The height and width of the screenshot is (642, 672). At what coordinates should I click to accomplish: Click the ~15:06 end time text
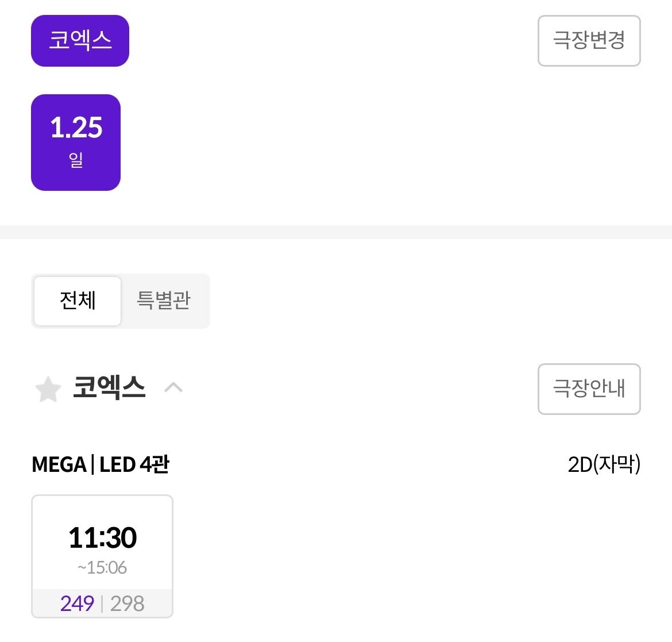[x=102, y=568]
